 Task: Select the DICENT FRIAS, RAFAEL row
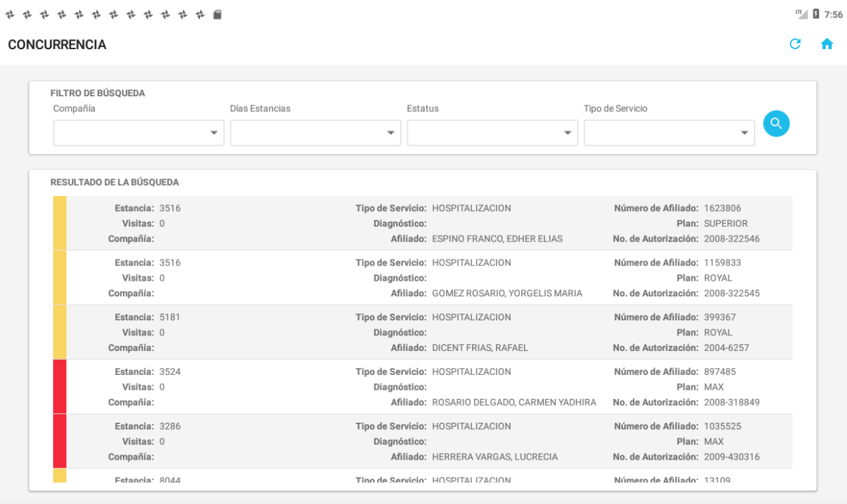tap(480, 348)
